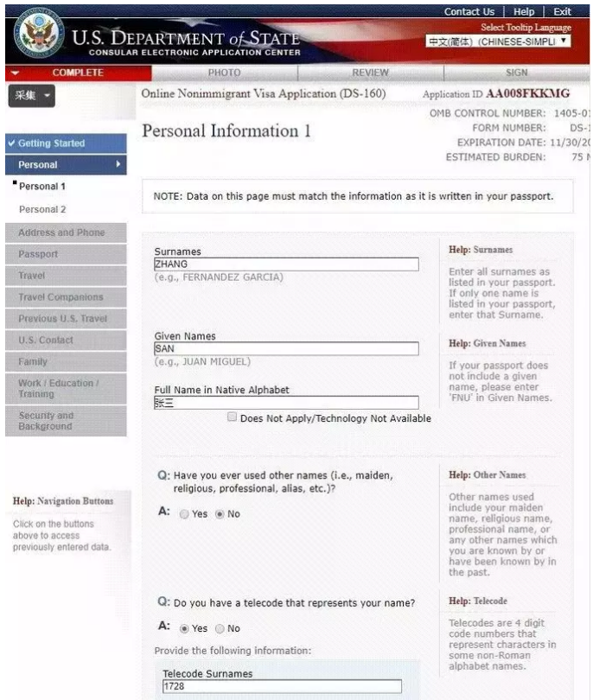593x700 pixels.
Task: Select Yes for telecode question
Action: point(184,628)
